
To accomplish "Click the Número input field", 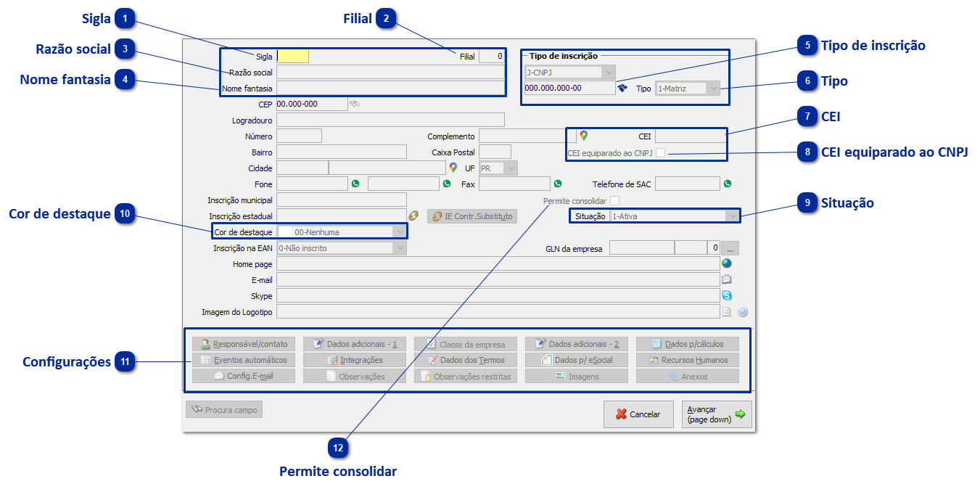I will 300,136.
